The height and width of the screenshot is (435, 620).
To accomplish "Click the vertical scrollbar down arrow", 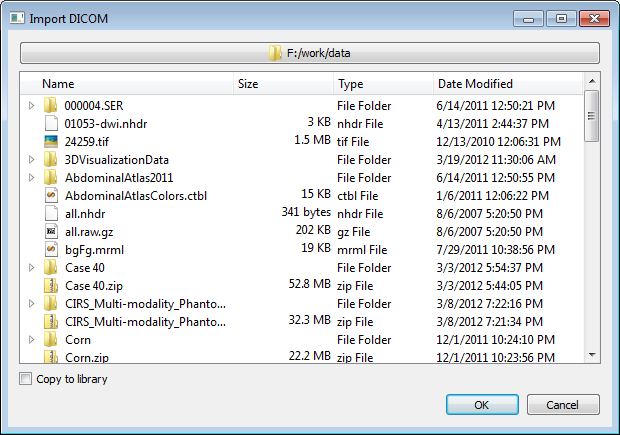I will point(592,355).
